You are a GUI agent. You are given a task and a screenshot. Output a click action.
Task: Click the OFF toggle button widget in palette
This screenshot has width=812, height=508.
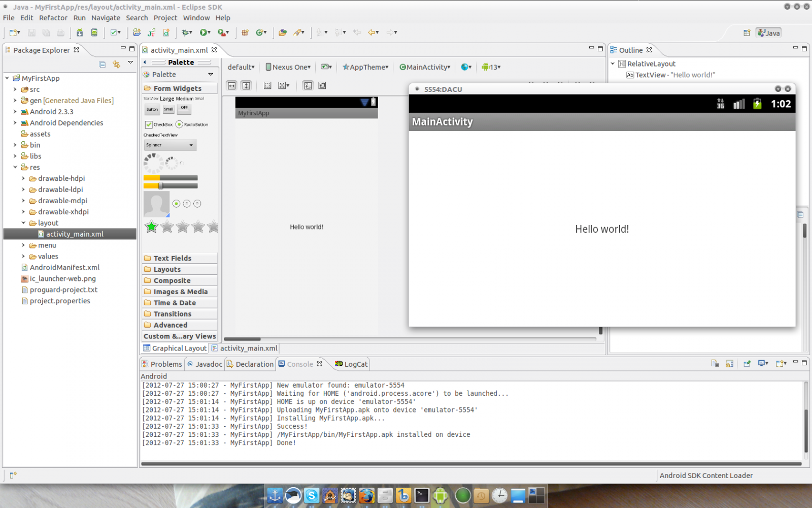(x=184, y=108)
